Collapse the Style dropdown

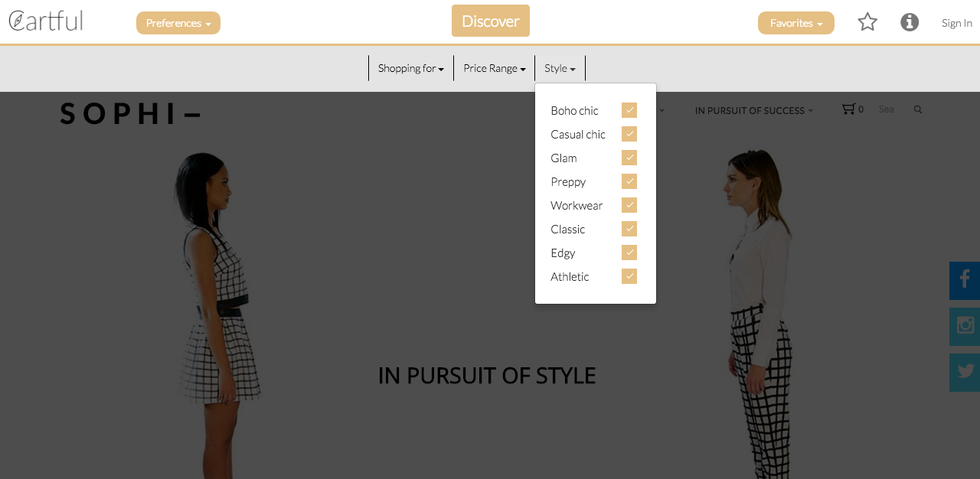tap(560, 68)
